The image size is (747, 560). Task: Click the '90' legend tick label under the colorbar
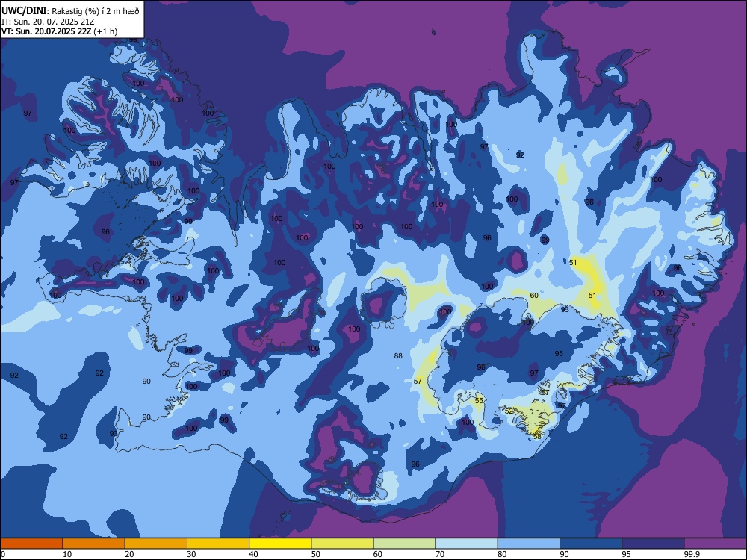tap(564, 554)
